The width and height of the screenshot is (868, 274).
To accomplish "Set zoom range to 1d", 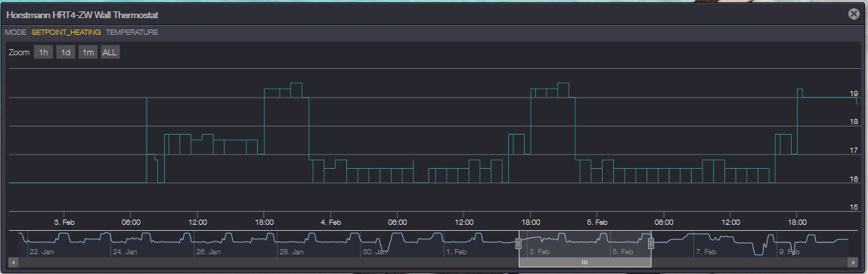I will click(x=65, y=53).
